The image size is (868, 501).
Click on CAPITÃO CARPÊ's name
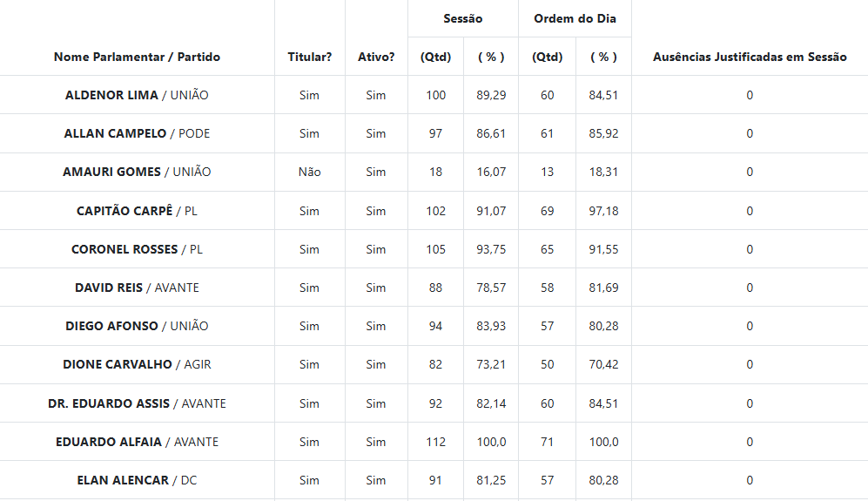click(125, 211)
